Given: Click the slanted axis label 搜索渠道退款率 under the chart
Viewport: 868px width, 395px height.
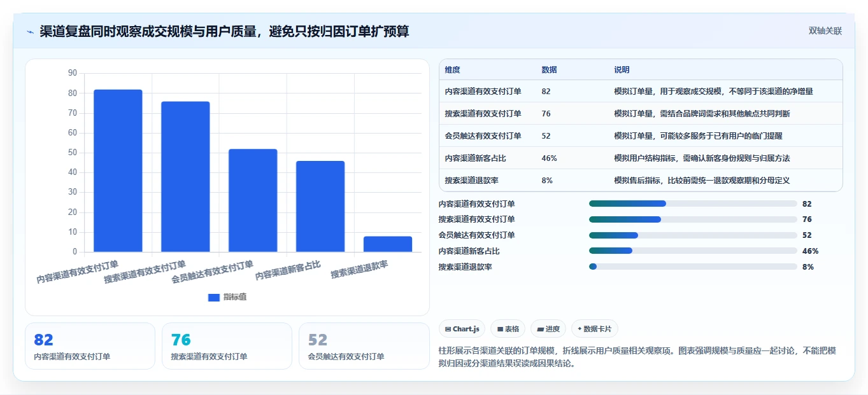Looking at the screenshot, I should 359,270.
